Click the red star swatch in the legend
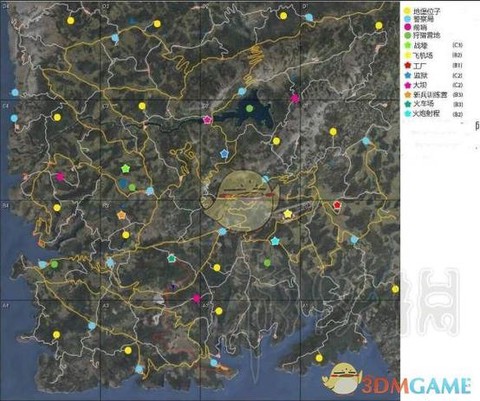This screenshot has height=401, width=480. (x=407, y=65)
